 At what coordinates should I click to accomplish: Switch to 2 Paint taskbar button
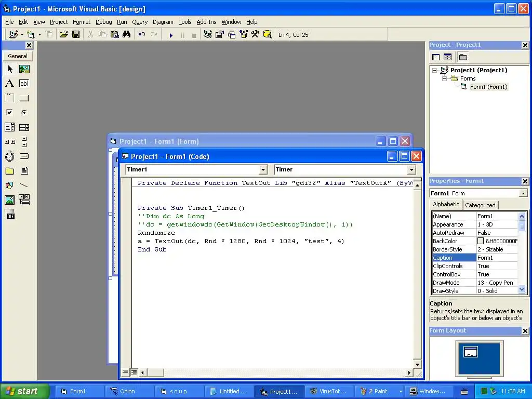click(x=378, y=391)
